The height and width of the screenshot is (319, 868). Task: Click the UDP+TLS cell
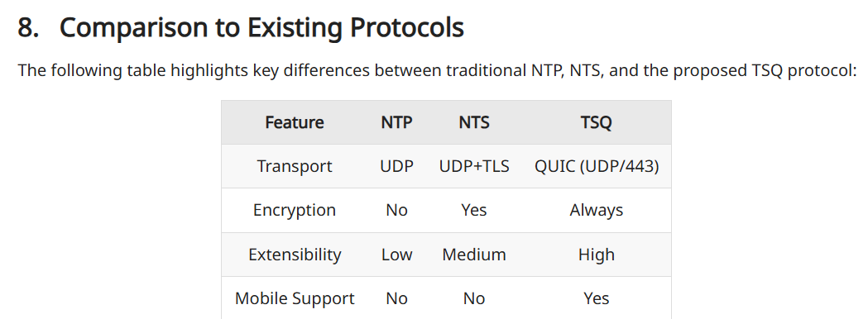(x=474, y=166)
